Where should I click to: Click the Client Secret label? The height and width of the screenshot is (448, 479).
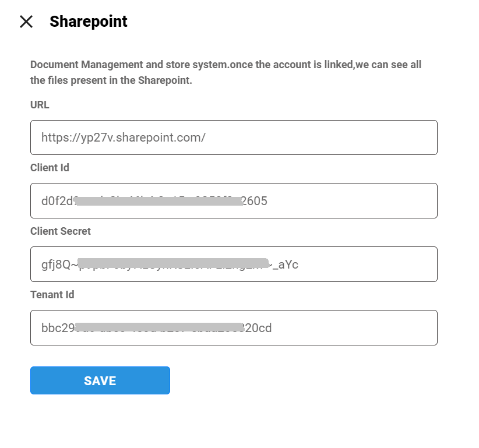[x=61, y=231]
